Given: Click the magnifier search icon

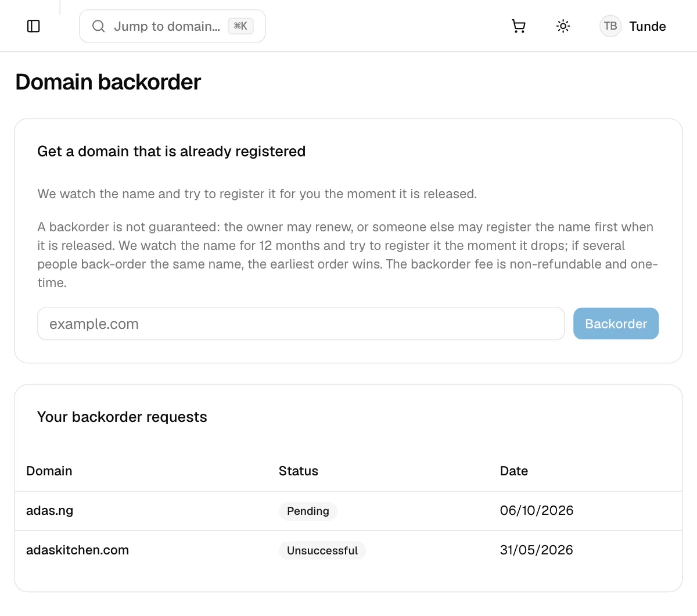Looking at the screenshot, I should pyautogui.click(x=99, y=26).
